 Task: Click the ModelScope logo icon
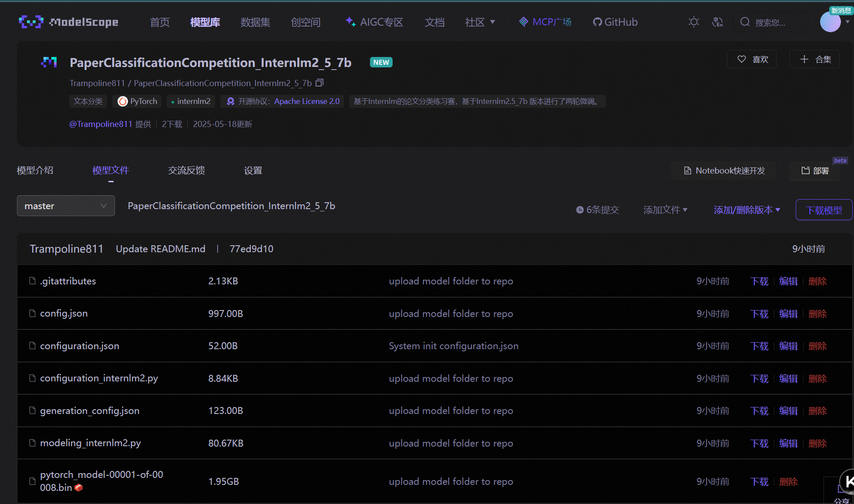[x=31, y=22]
